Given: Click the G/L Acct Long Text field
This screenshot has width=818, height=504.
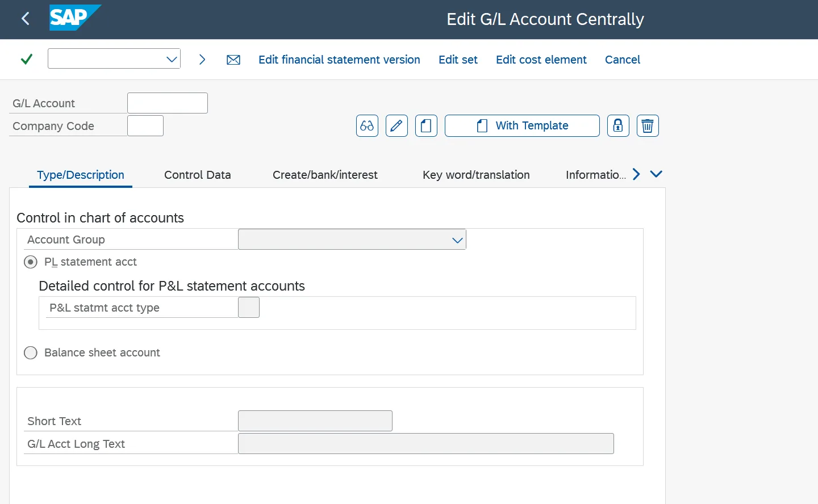Looking at the screenshot, I should click(426, 443).
